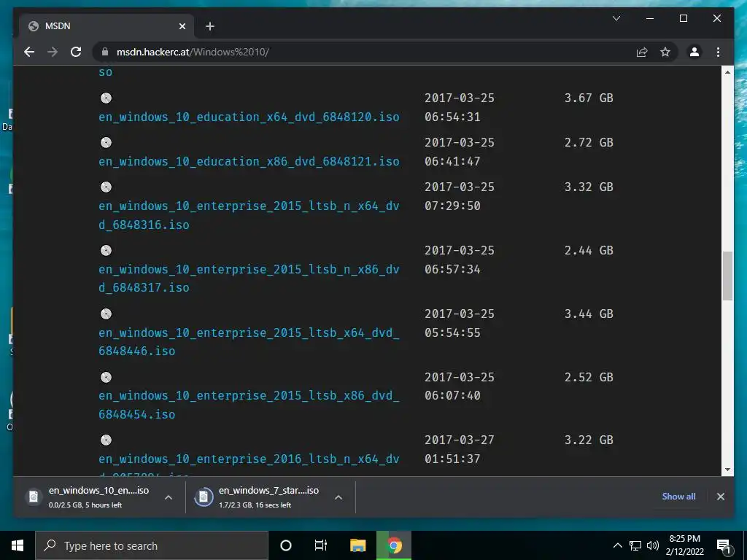Open the Chrome profile menu
The height and width of the screenshot is (560, 747).
694,52
